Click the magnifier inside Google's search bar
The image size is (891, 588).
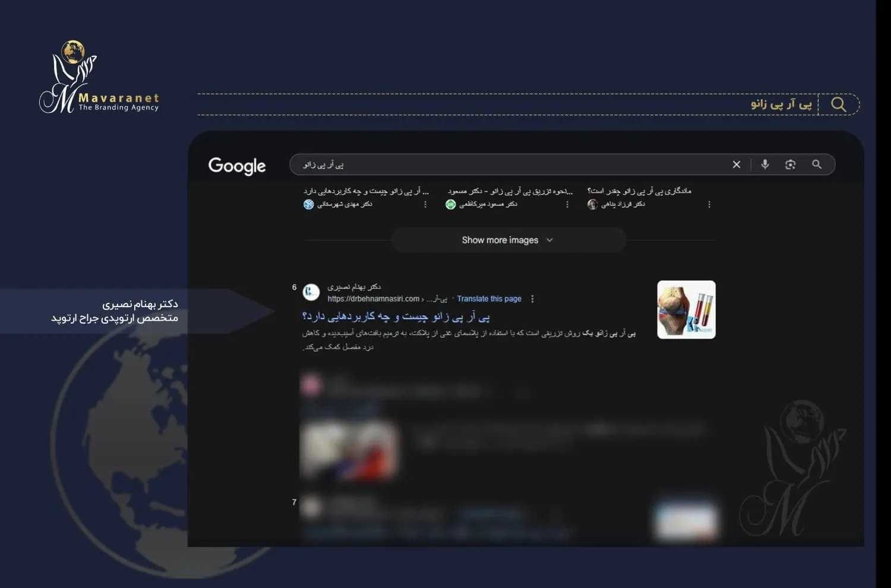(x=817, y=165)
